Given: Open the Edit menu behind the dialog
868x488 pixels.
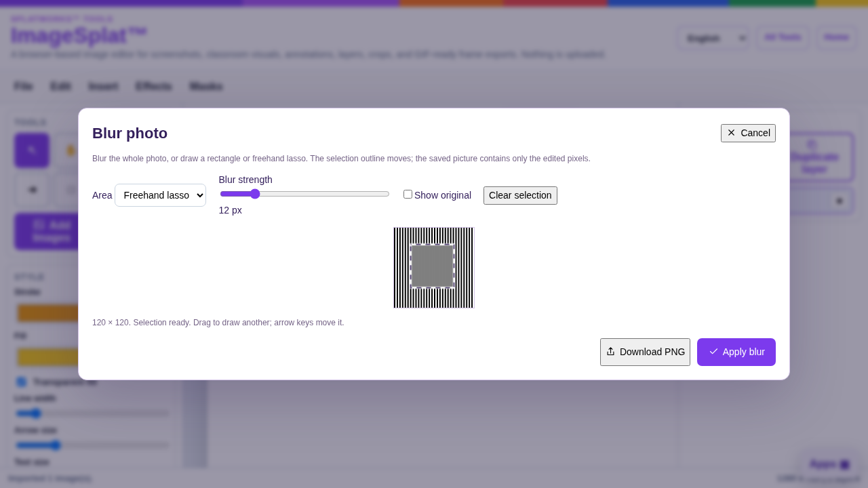Looking at the screenshot, I should 60,86.
